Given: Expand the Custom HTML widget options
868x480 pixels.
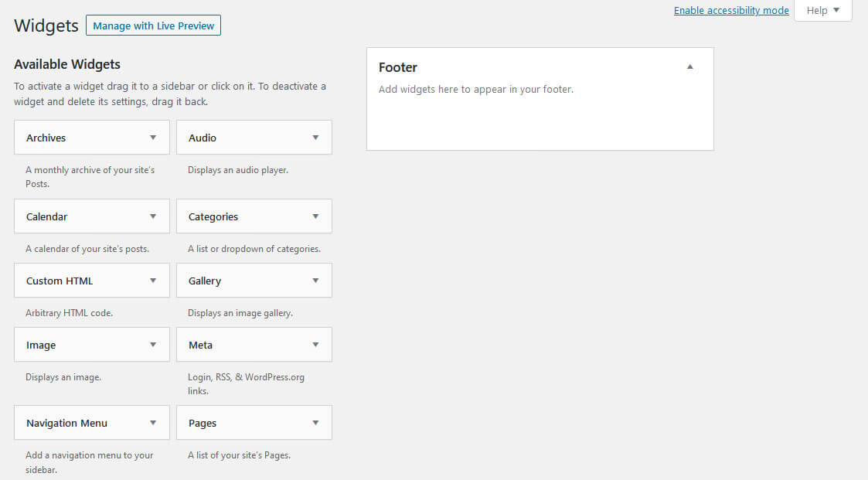Looking at the screenshot, I should click(x=153, y=280).
